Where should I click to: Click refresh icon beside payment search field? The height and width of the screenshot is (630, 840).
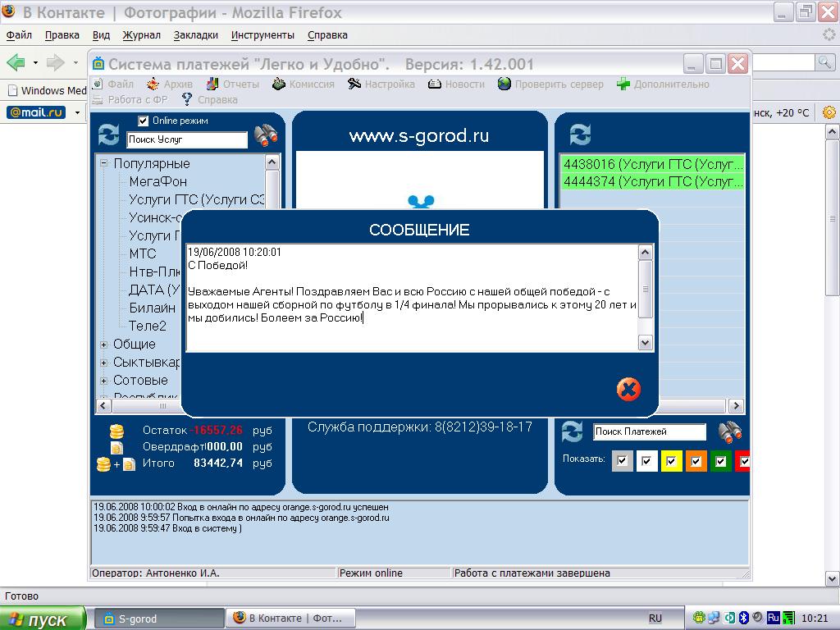coord(572,431)
